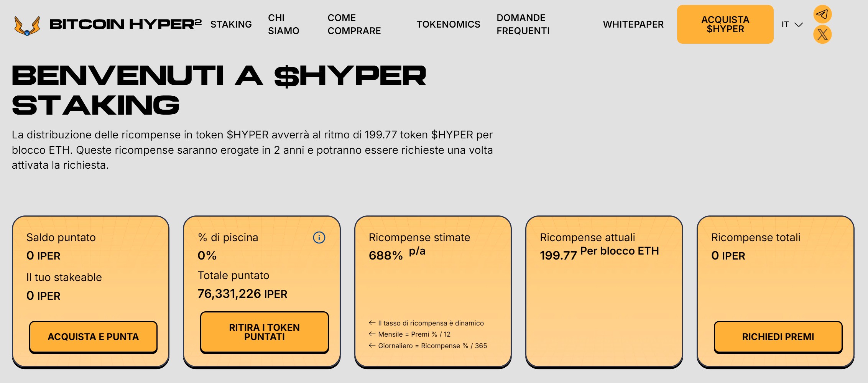
Task: Open the Staking menu item
Action: [x=231, y=25]
